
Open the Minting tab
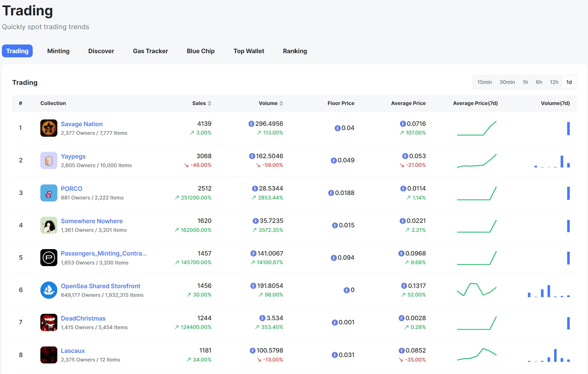(x=58, y=51)
